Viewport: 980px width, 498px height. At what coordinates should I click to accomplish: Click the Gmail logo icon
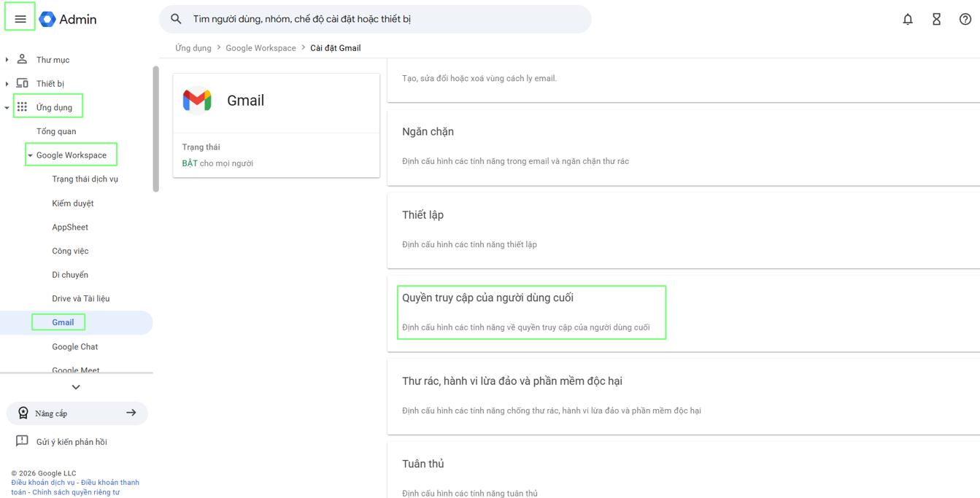pyautogui.click(x=197, y=101)
